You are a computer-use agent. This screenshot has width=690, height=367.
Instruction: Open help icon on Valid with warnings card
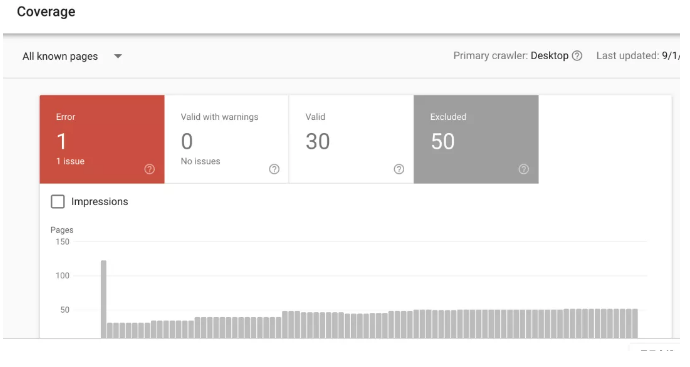click(x=274, y=169)
